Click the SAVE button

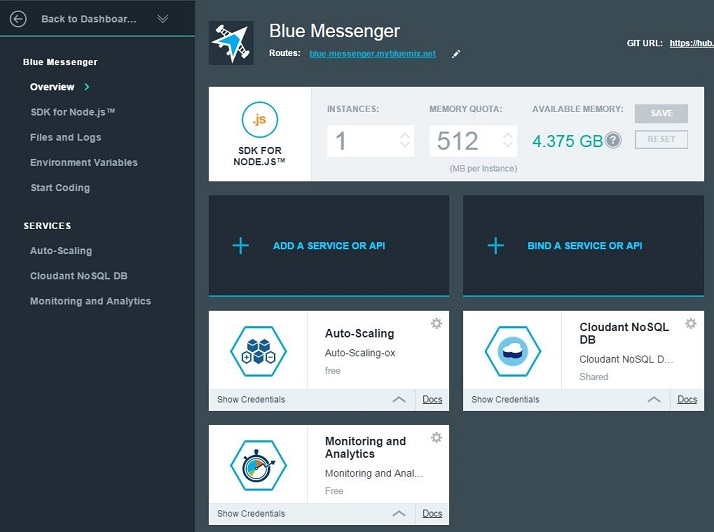pyautogui.click(x=661, y=113)
